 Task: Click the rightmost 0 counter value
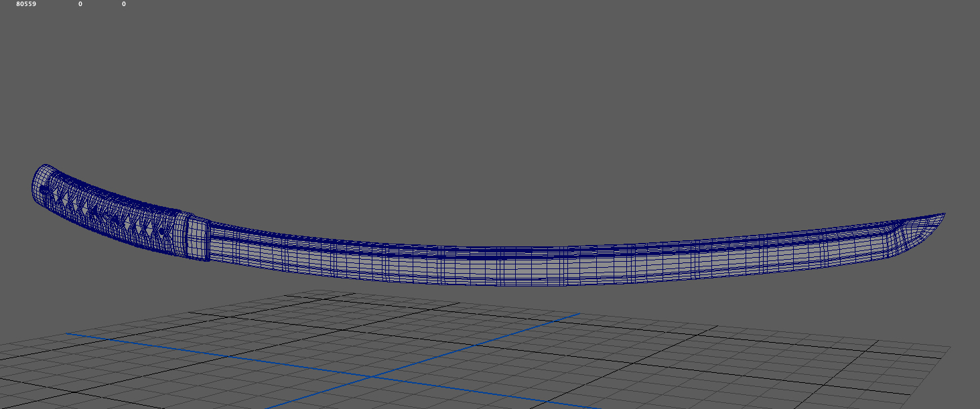pyautogui.click(x=124, y=4)
